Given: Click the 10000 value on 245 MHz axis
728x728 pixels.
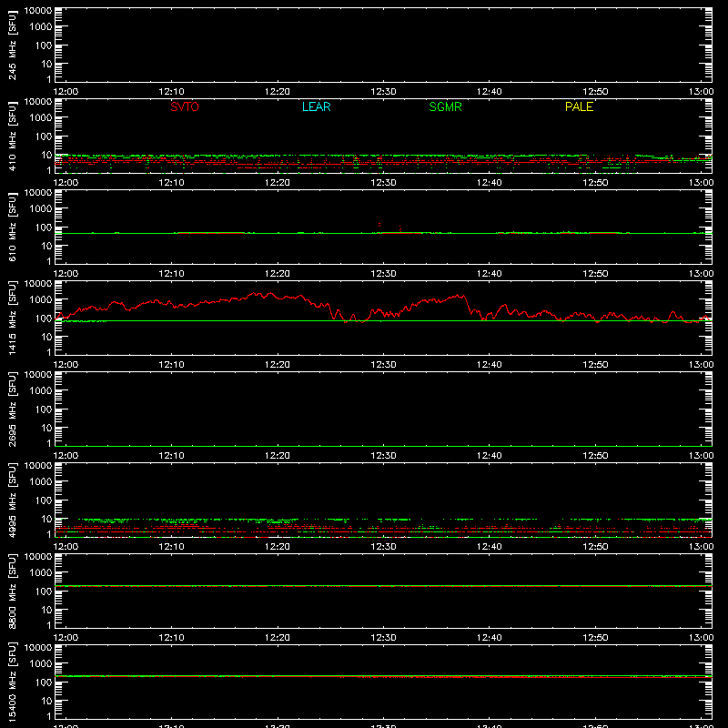Looking at the screenshot, I should (x=38, y=10).
